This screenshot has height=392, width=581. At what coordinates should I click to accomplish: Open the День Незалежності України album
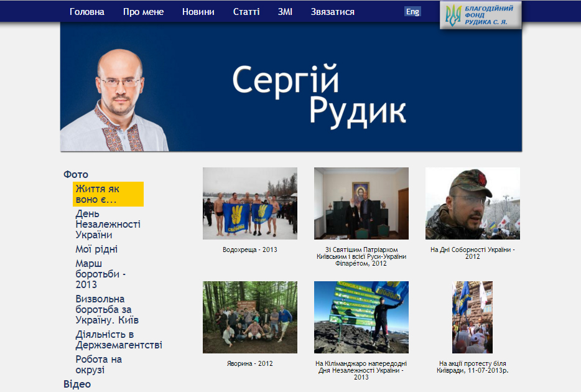pyautogui.click(x=108, y=225)
